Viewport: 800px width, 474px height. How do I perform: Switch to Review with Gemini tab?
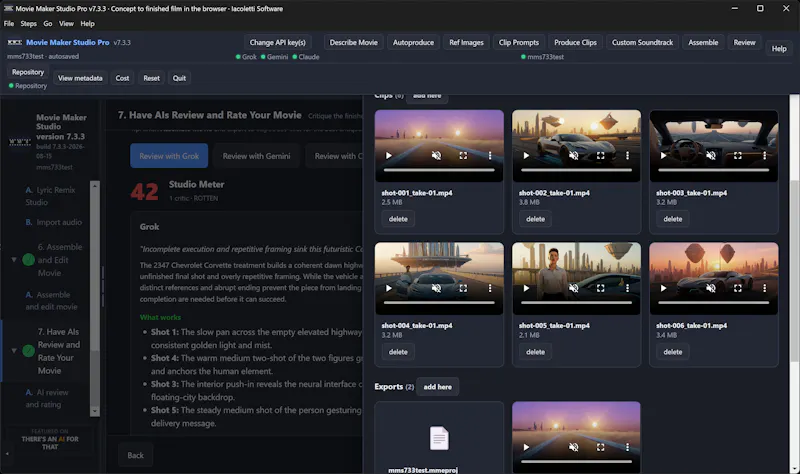click(x=256, y=156)
